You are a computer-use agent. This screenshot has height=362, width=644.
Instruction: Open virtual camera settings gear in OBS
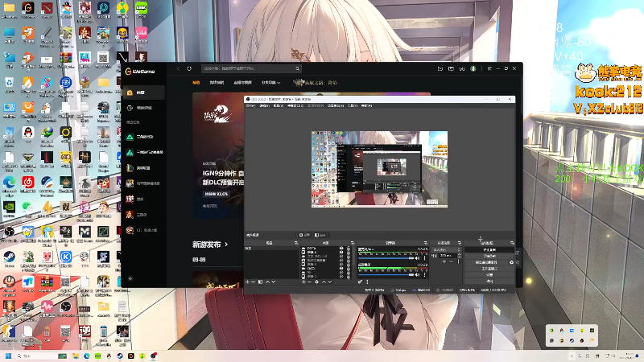point(511,262)
